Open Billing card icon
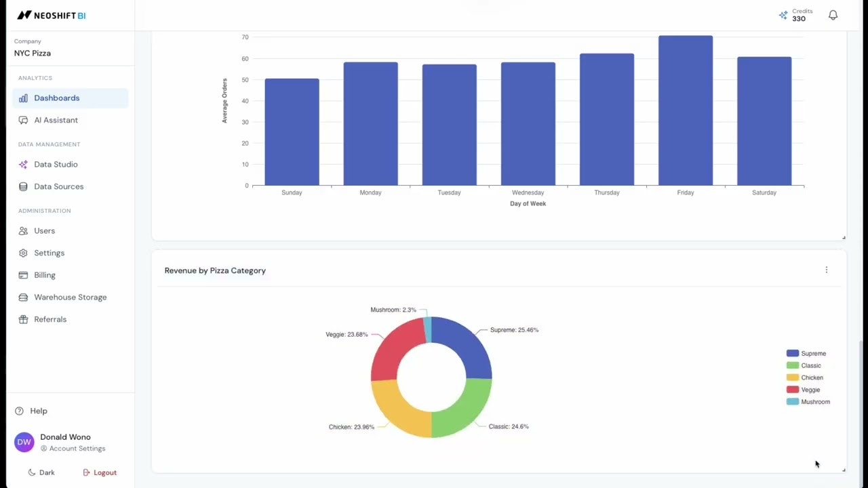This screenshot has width=868, height=488. [x=23, y=275]
